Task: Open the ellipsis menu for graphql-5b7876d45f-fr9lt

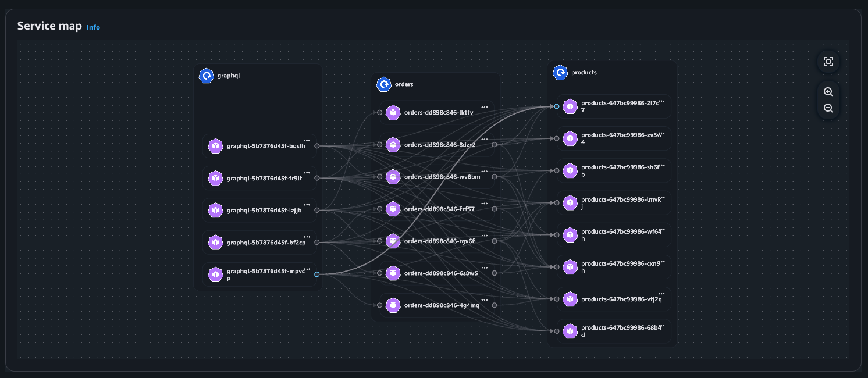Action: [307, 173]
